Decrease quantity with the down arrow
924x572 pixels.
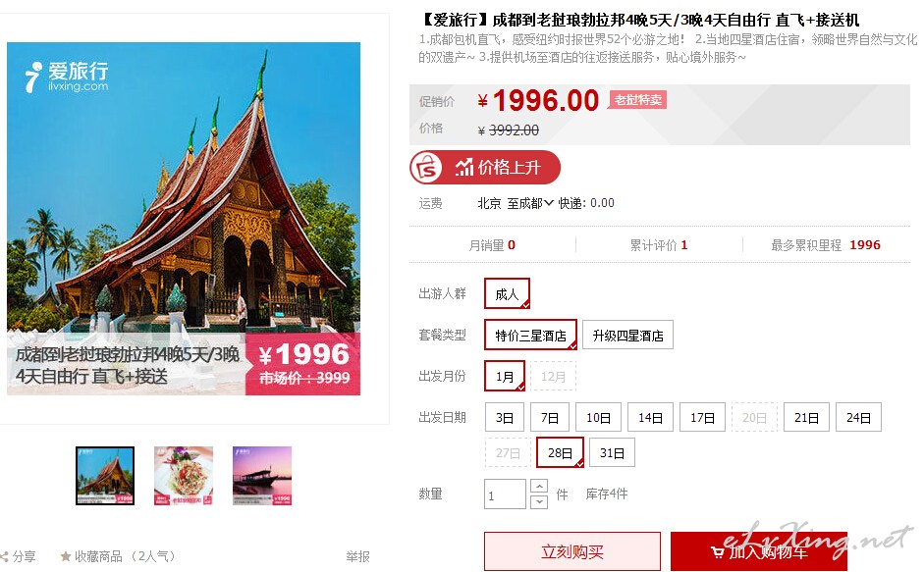pyautogui.click(x=539, y=502)
